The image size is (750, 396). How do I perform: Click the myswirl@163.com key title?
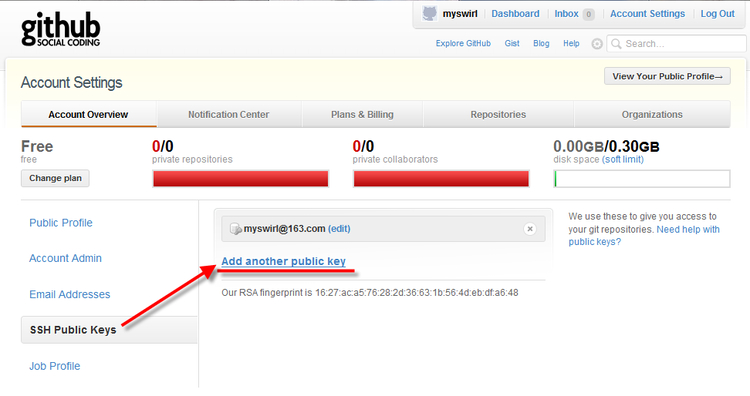coord(285,229)
